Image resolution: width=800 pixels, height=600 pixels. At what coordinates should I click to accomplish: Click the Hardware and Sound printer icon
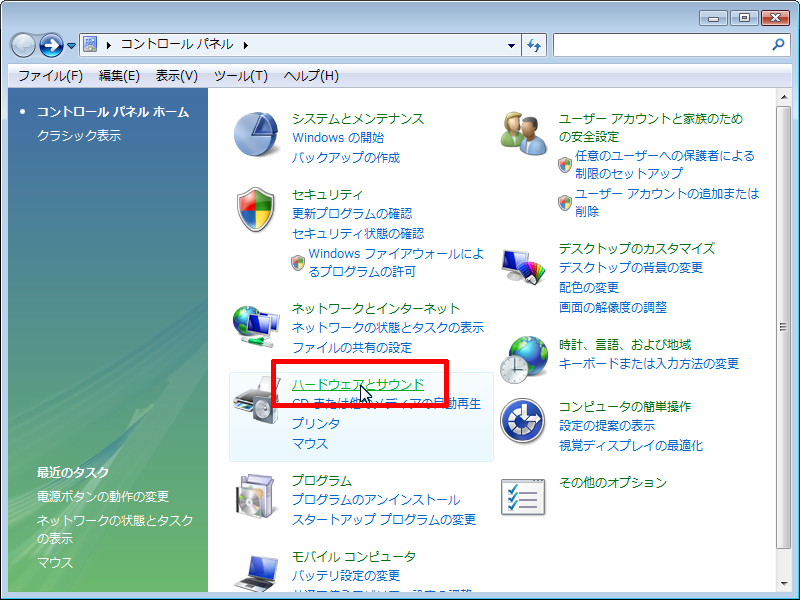[x=256, y=401]
